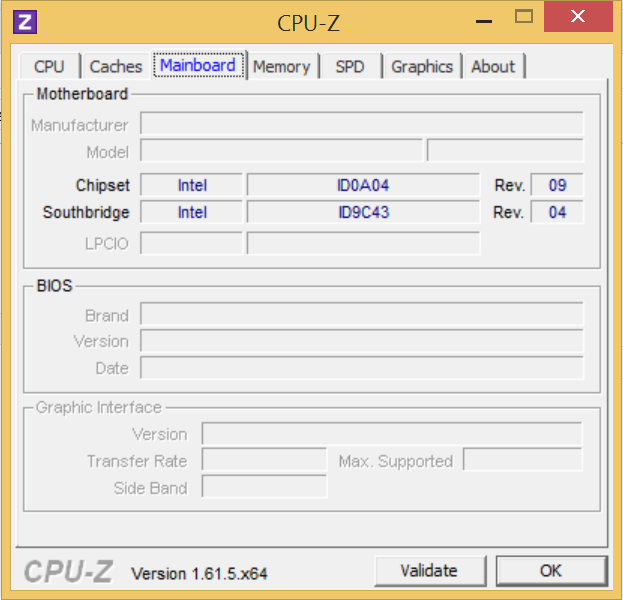Click the chipset revision value 09
Viewport: 623px width, 600px height.
(x=557, y=185)
